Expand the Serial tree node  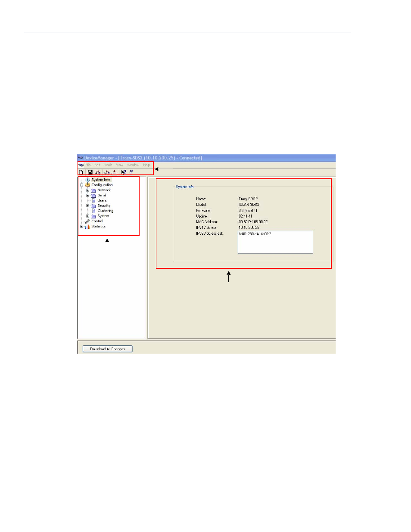[x=87, y=196]
